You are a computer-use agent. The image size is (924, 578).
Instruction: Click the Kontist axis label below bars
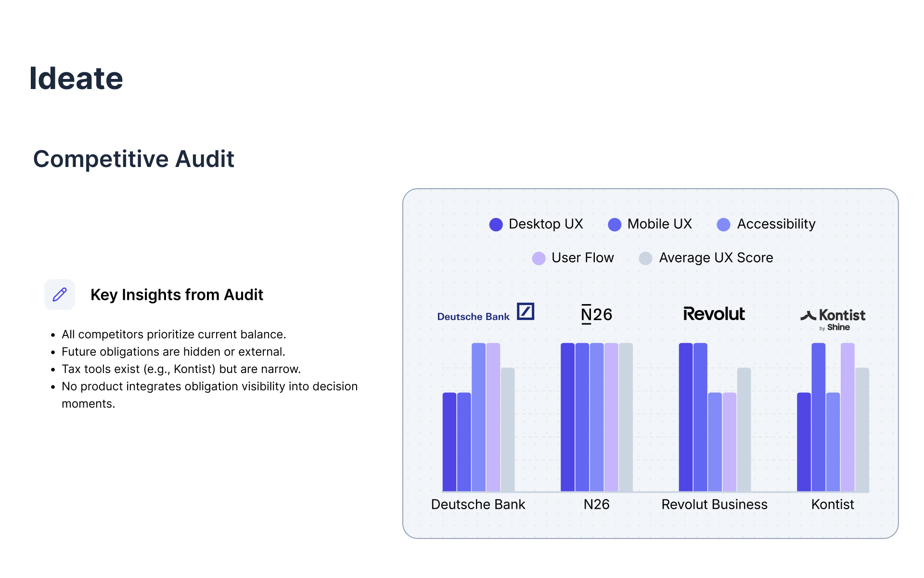pyautogui.click(x=833, y=504)
